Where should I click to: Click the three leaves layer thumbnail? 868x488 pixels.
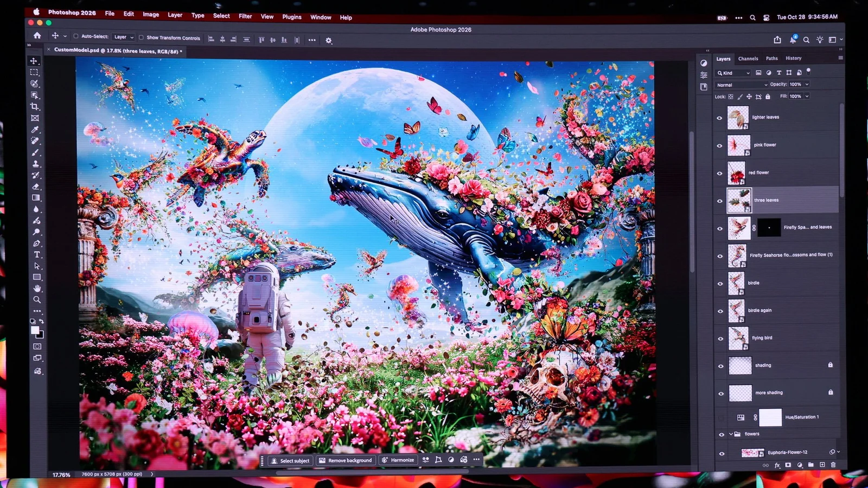click(x=739, y=200)
